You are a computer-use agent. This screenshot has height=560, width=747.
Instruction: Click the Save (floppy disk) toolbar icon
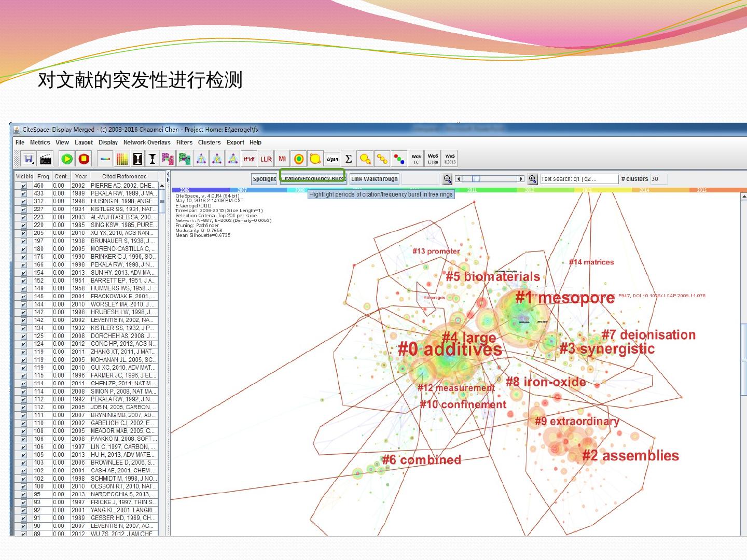29,159
